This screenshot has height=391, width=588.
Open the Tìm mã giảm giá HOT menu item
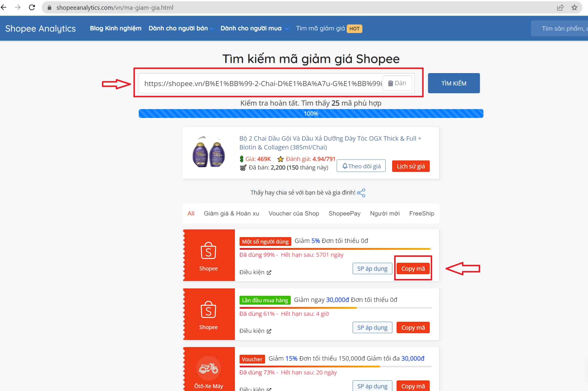(x=328, y=28)
